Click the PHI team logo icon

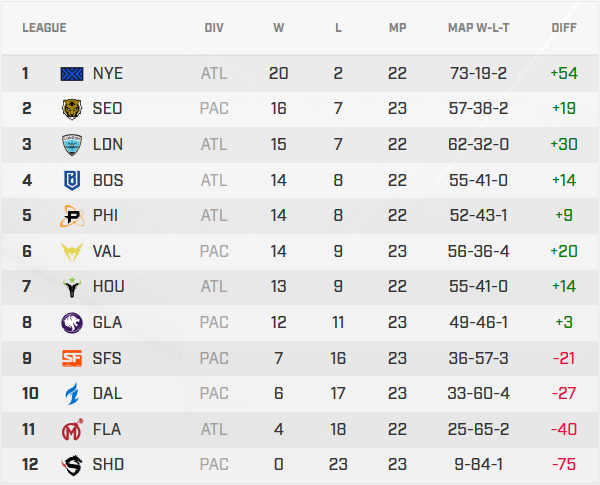(73, 216)
